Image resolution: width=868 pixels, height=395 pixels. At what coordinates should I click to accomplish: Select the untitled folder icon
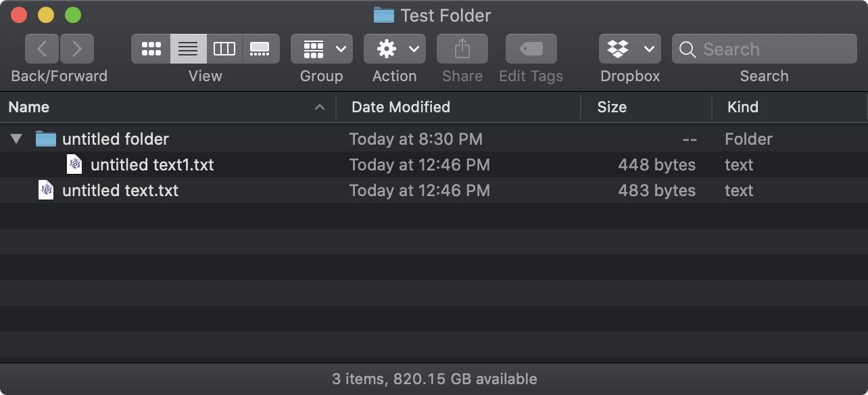coord(46,139)
